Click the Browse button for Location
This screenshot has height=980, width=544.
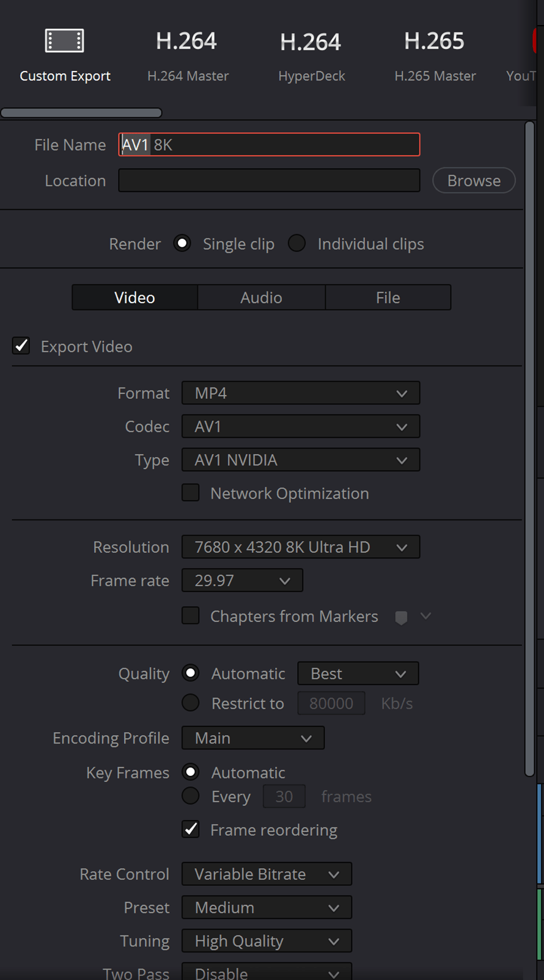coord(474,180)
